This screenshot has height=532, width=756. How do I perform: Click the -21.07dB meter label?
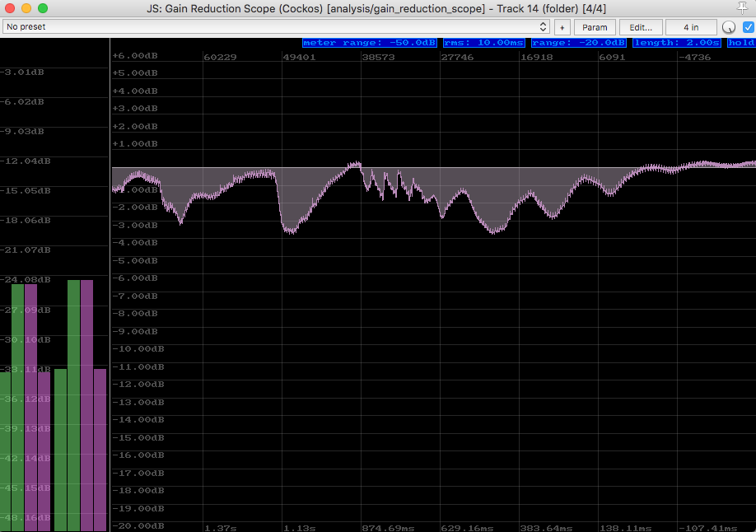(25, 250)
